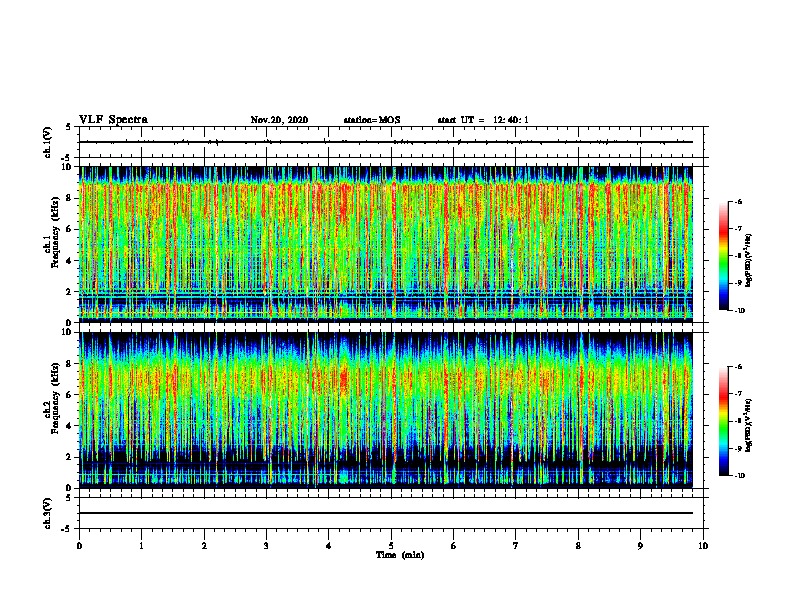Screen dimensions: 792x612
Task: Click the time axis tick label "5"
Action: 391,546
